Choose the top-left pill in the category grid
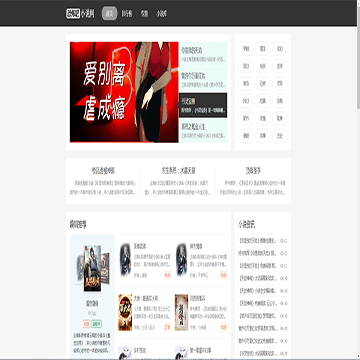The image size is (360, 360). pos(246,49)
